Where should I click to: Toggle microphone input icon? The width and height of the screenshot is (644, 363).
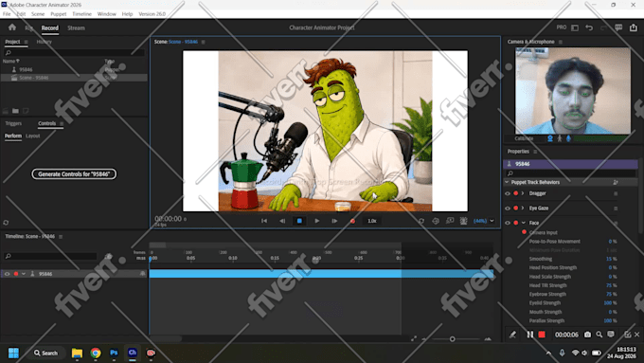tap(568, 138)
